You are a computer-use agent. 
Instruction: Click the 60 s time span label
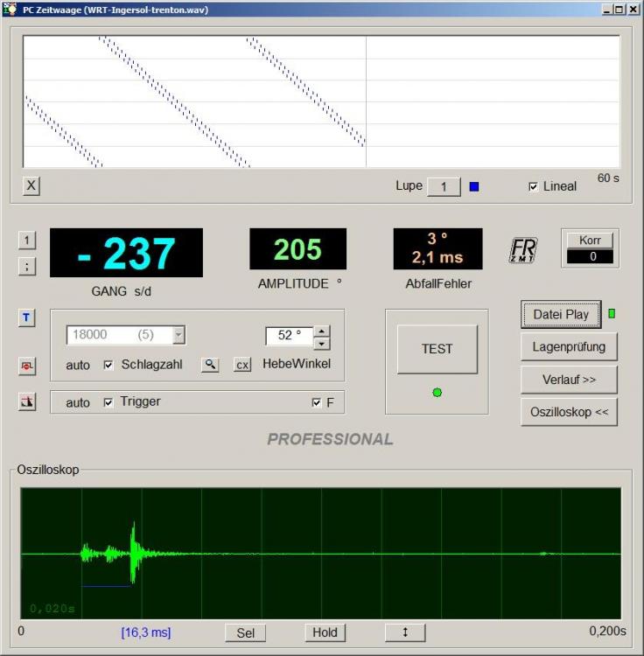coord(608,178)
